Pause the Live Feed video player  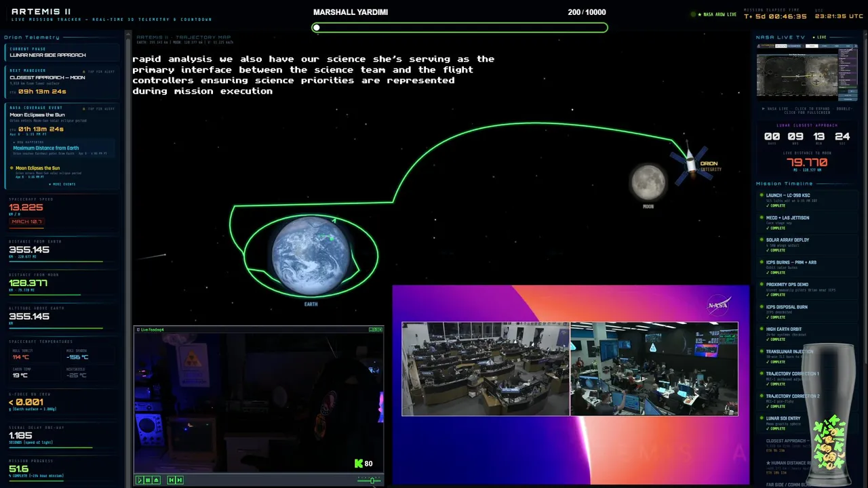148,480
